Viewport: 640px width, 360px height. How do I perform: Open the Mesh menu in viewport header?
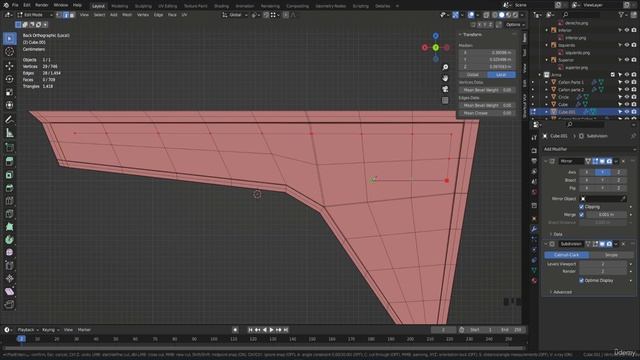coord(127,15)
